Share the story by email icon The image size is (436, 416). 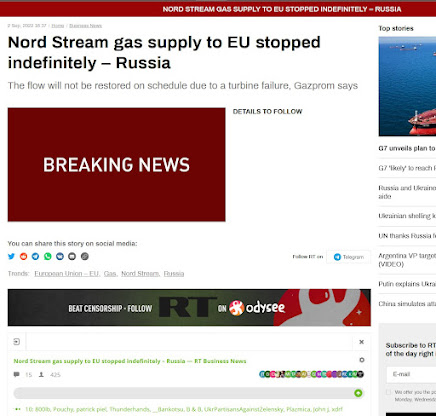click(72, 256)
